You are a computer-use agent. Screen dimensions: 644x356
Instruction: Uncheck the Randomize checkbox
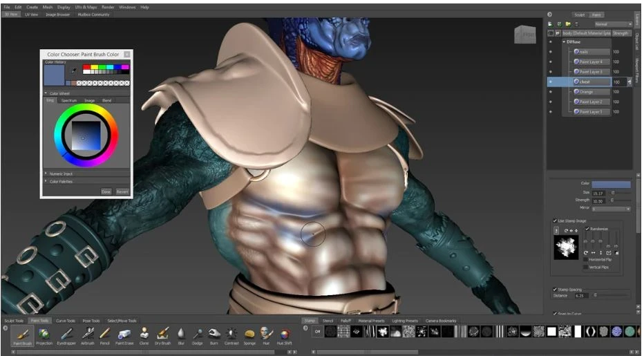pyautogui.click(x=587, y=229)
